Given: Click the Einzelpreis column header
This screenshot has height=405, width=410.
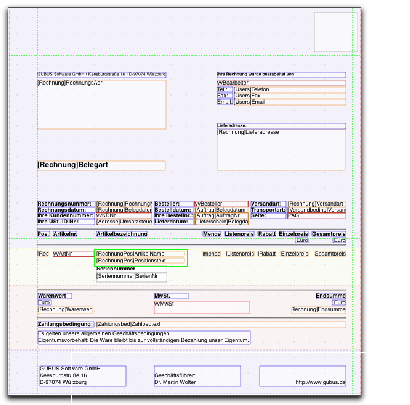Looking at the screenshot, I should coord(294,234).
